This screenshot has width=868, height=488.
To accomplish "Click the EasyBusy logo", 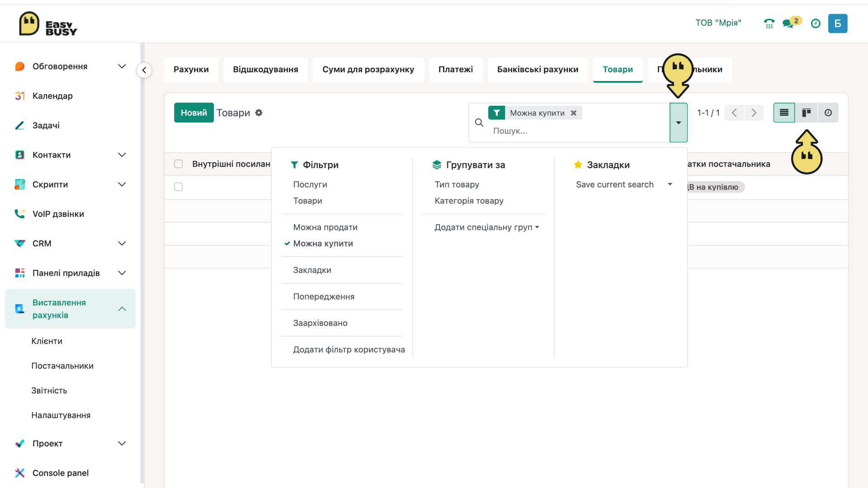I will (x=48, y=24).
